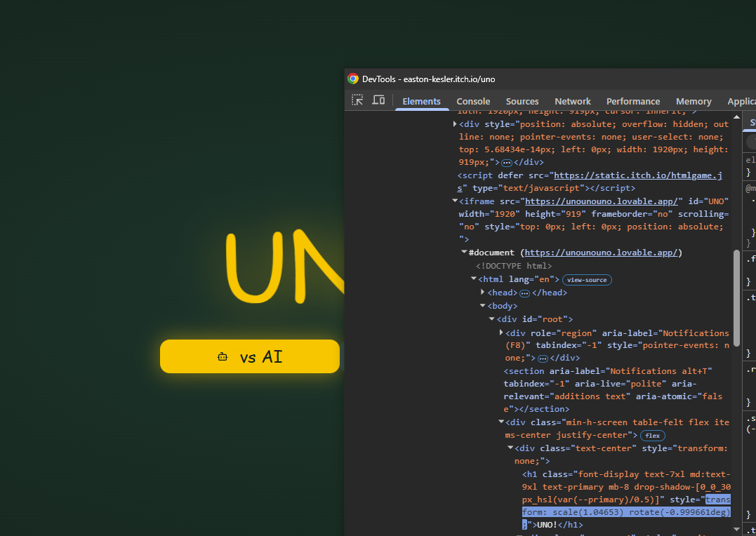The height and width of the screenshot is (536, 756).
Task: Click the view-source badge next to html
Action: (x=587, y=280)
